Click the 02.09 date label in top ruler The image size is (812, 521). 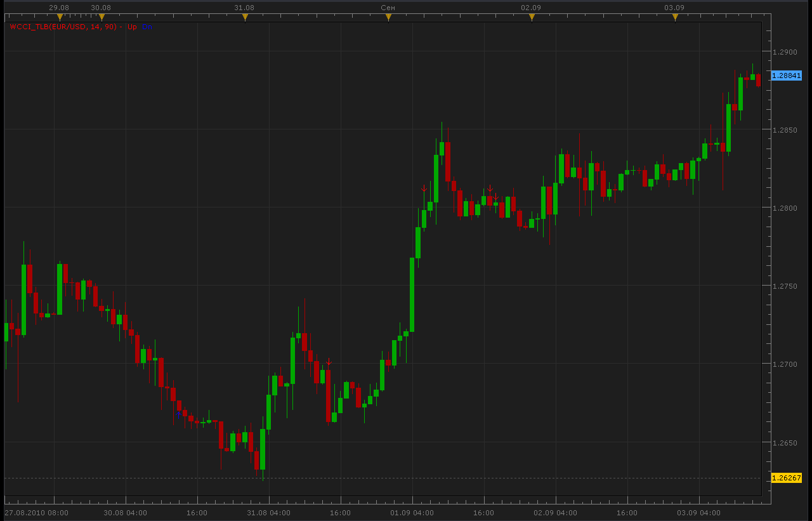click(x=531, y=8)
